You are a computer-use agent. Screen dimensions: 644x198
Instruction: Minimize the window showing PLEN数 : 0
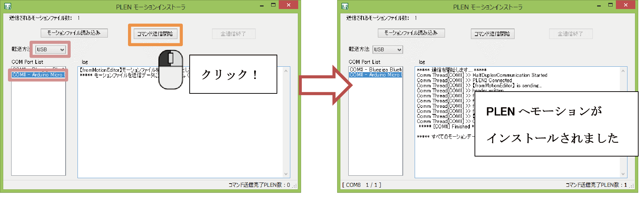point(262,5)
